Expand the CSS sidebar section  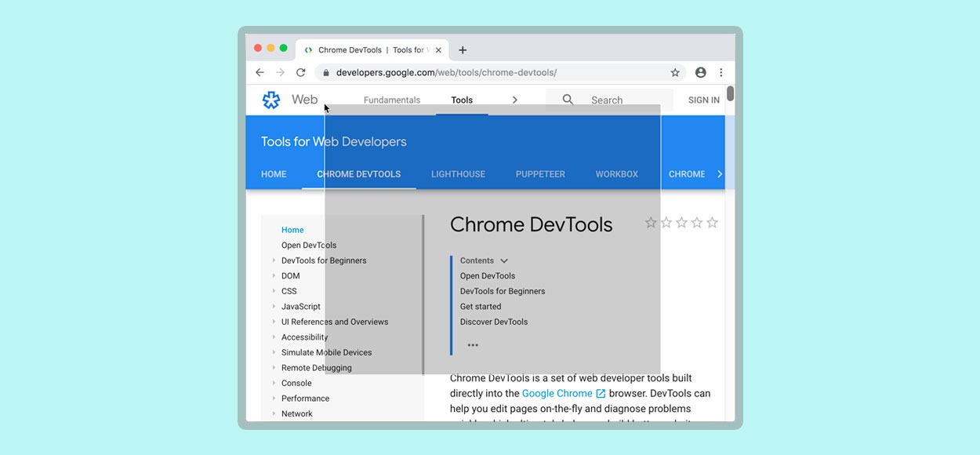point(274,291)
